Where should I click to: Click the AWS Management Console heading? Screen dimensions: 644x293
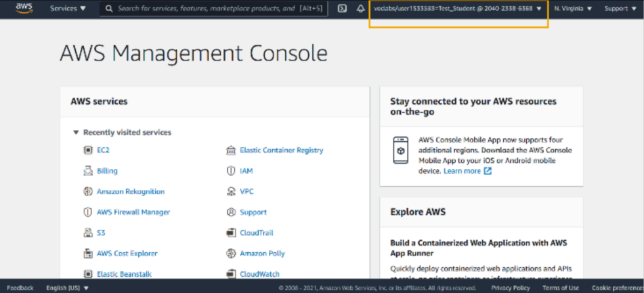194,54
